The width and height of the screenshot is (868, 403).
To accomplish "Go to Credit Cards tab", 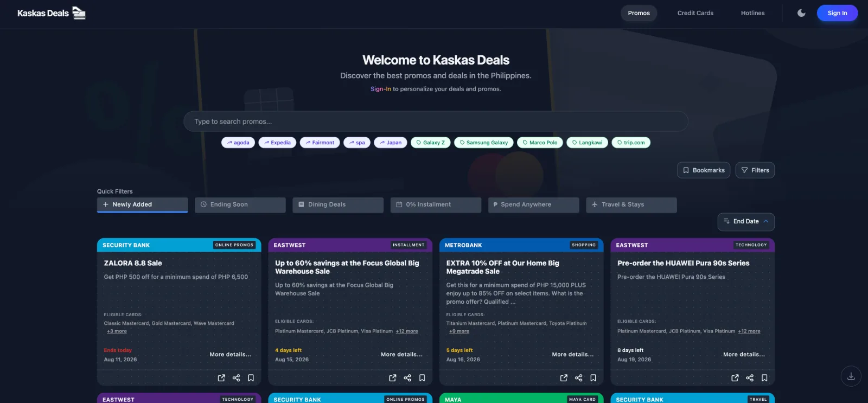I will 695,13.
